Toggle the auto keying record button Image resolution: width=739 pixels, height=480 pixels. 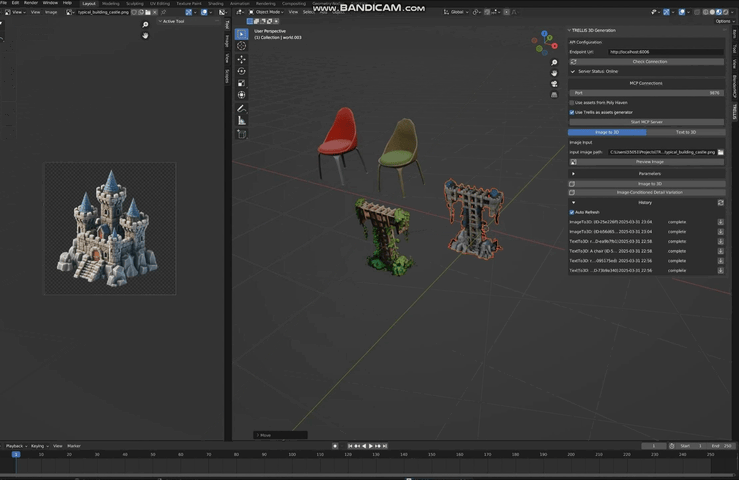pos(335,446)
